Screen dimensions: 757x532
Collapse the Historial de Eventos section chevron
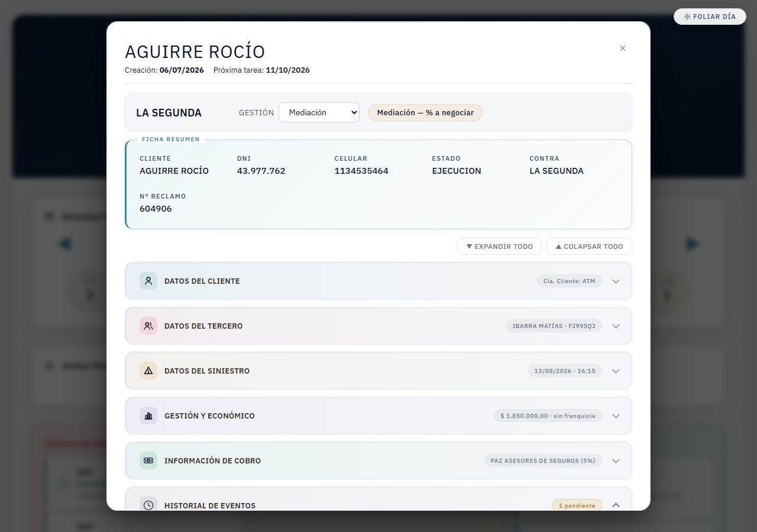[616, 505]
